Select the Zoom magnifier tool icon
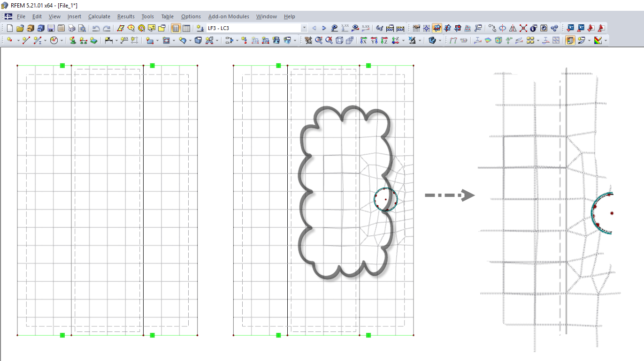This screenshot has height=361, width=644. coord(319,40)
